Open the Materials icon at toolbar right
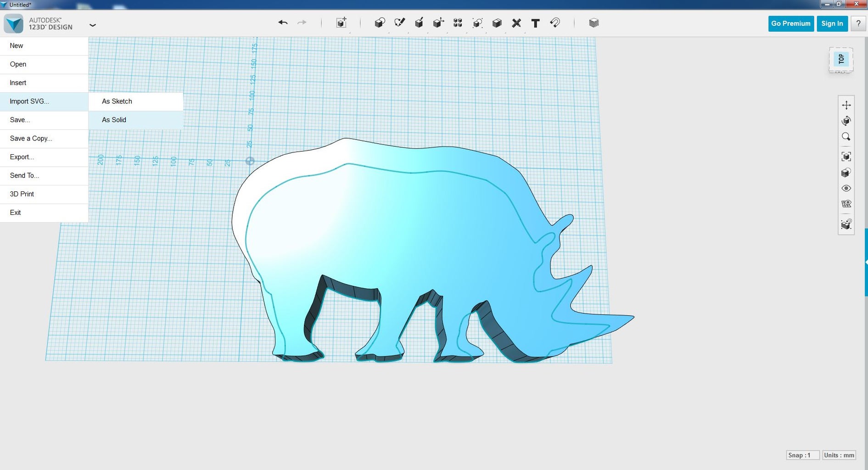 click(594, 22)
